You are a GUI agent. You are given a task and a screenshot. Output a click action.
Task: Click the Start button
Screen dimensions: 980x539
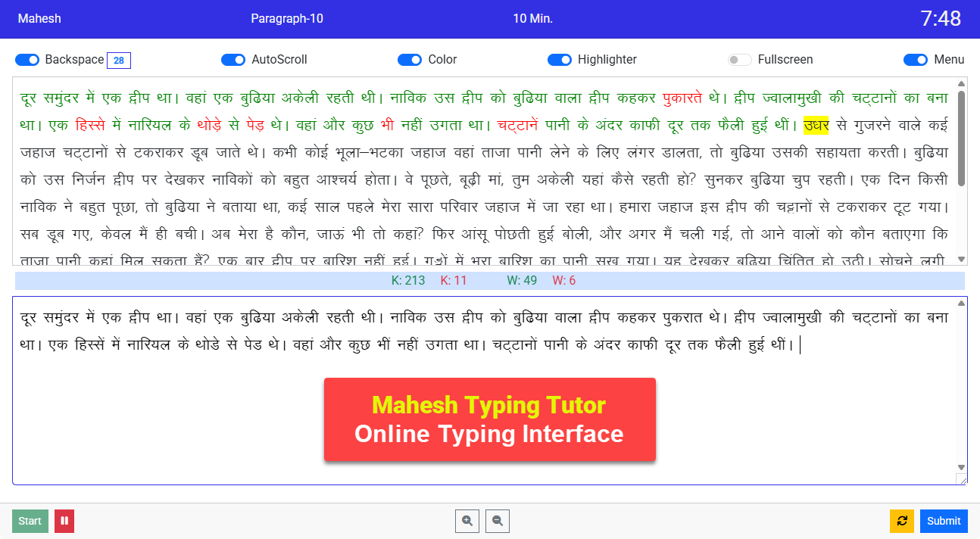tap(30, 521)
